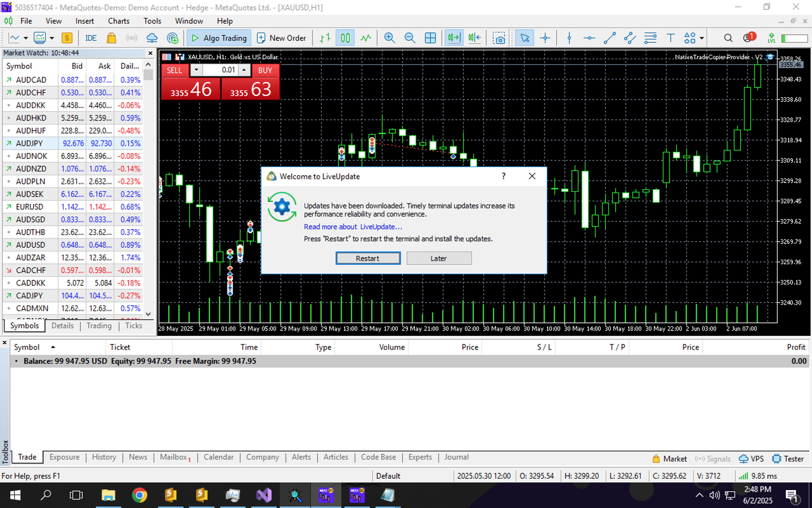
Task: Open the chart type line icon
Action: tap(14, 38)
